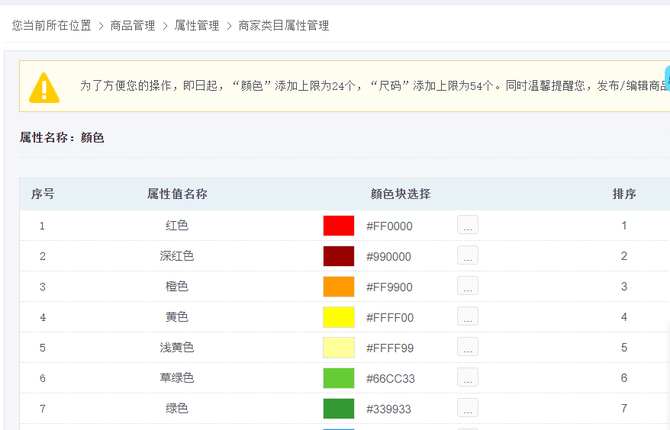Select the 黄色 attribute name cell
The height and width of the screenshot is (430, 670).
(177, 317)
